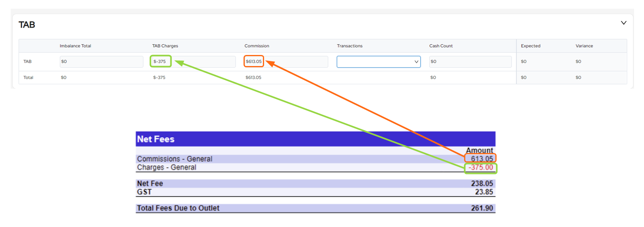The width and height of the screenshot is (644, 227).
Task: Click the TAB Charges column header
Action: pos(165,46)
